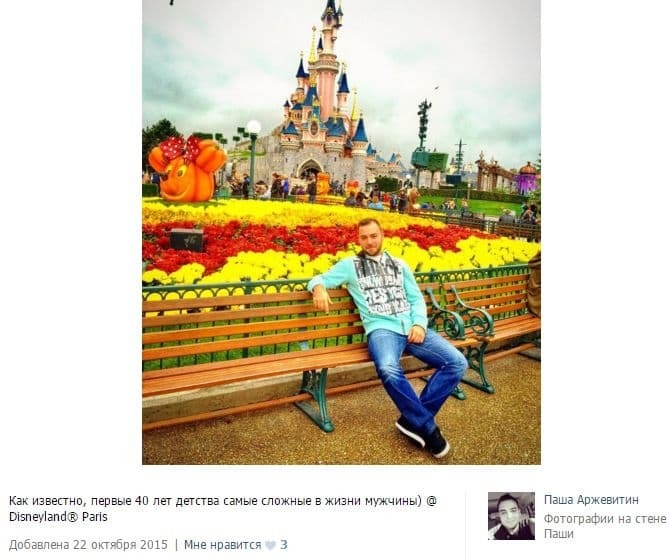Click the caption line starting Как известно

point(223,500)
